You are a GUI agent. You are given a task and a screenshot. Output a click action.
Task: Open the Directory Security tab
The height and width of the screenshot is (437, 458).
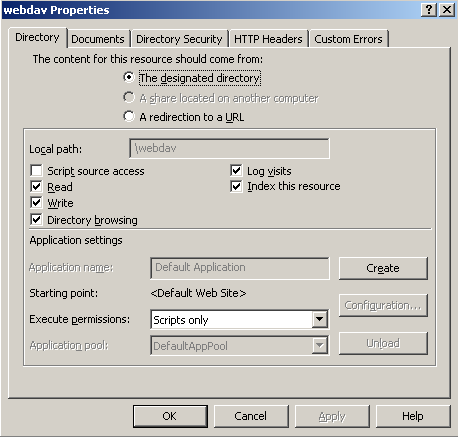click(179, 39)
